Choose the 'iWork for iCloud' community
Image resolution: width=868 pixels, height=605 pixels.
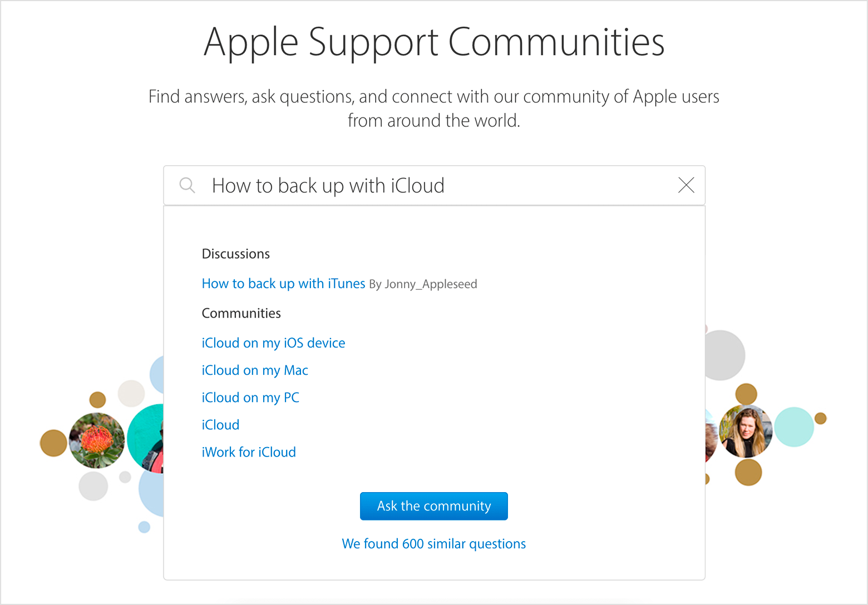point(249,452)
